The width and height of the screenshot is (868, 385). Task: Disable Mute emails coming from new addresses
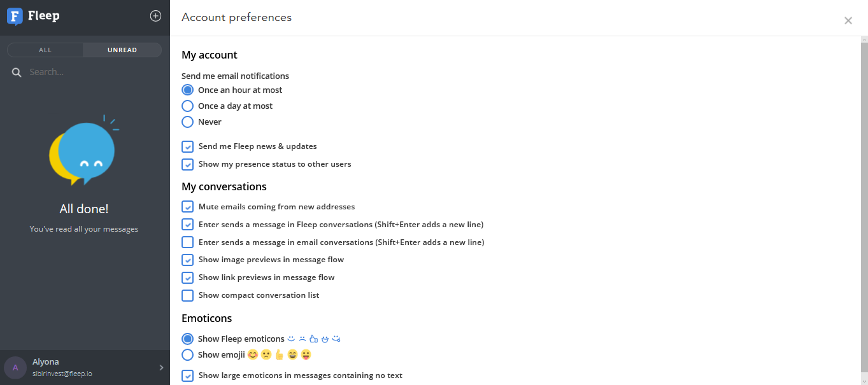click(188, 207)
